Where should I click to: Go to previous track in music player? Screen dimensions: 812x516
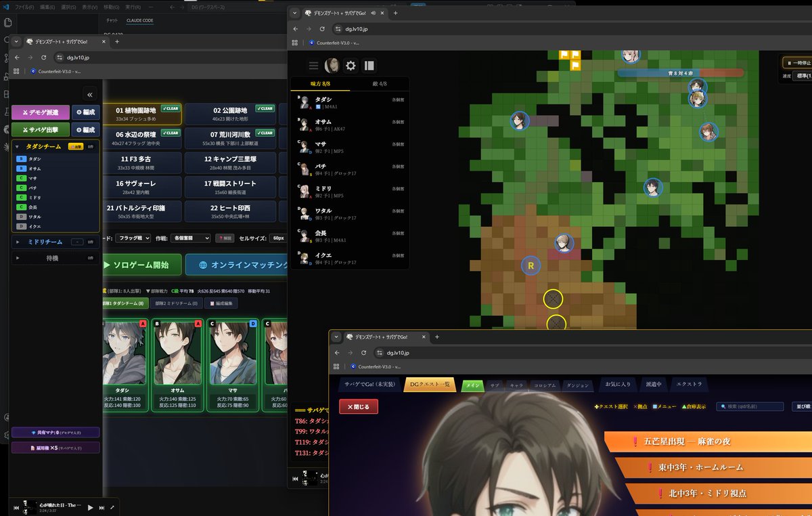[16, 507]
